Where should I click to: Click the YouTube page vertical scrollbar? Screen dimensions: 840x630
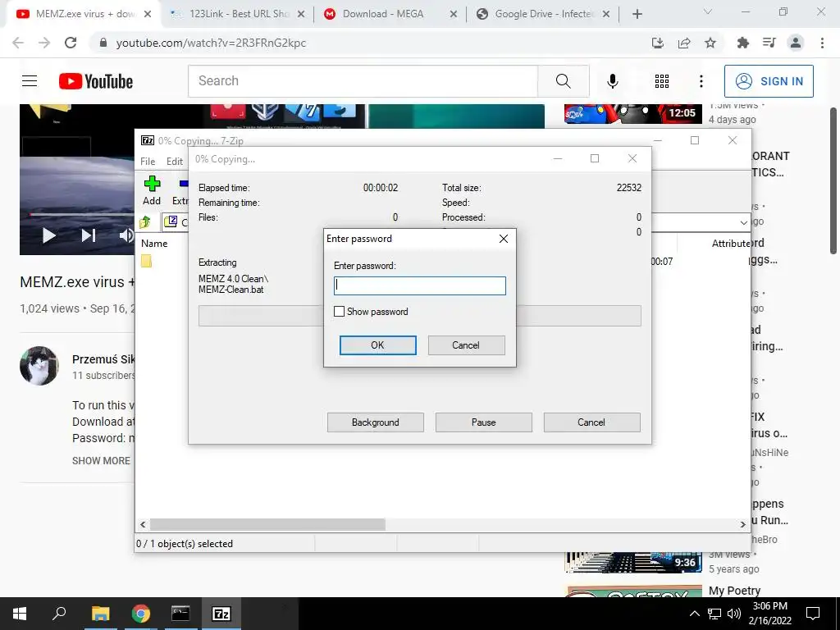[x=833, y=180]
